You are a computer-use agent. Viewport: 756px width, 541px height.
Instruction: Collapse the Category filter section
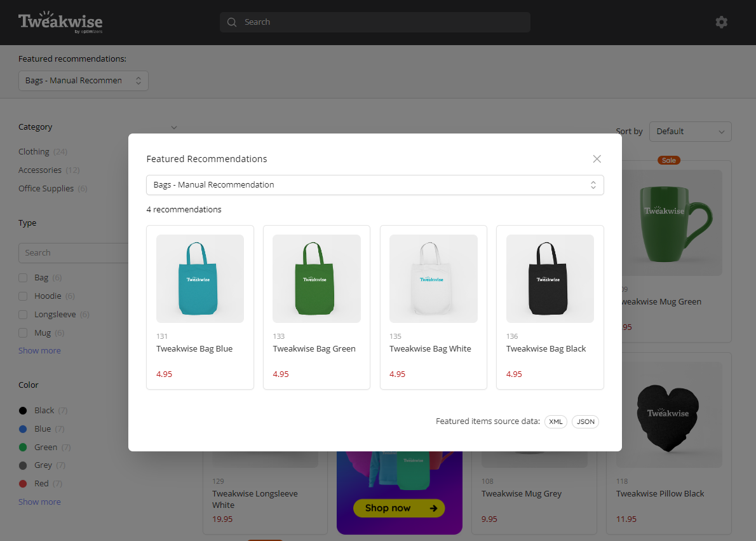coord(174,127)
